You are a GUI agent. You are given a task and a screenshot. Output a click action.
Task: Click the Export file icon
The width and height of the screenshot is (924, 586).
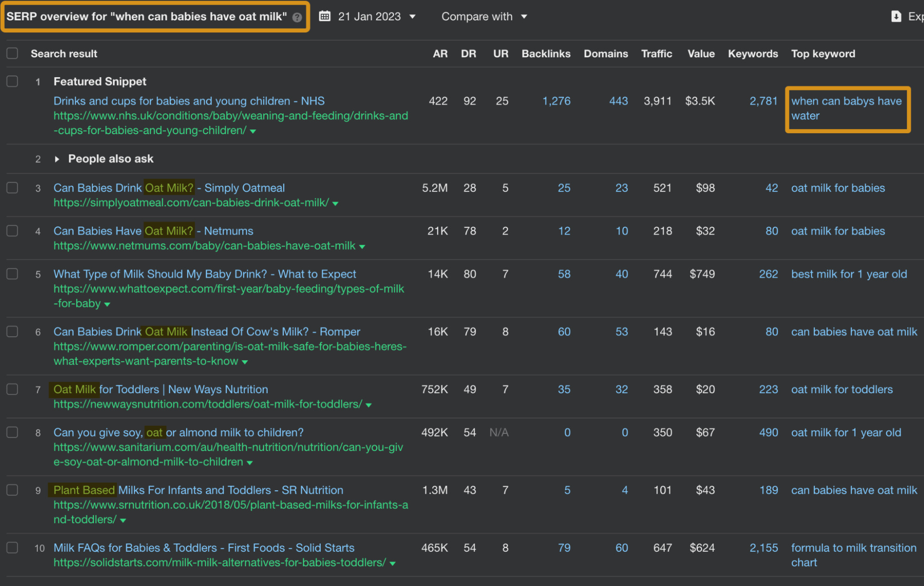[896, 16]
